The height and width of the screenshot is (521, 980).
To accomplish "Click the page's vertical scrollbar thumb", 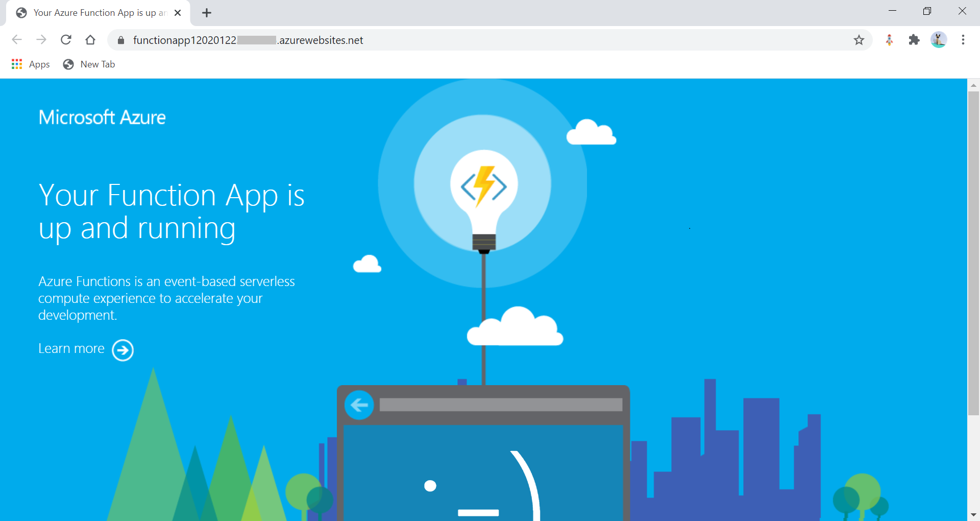I will coord(974,253).
